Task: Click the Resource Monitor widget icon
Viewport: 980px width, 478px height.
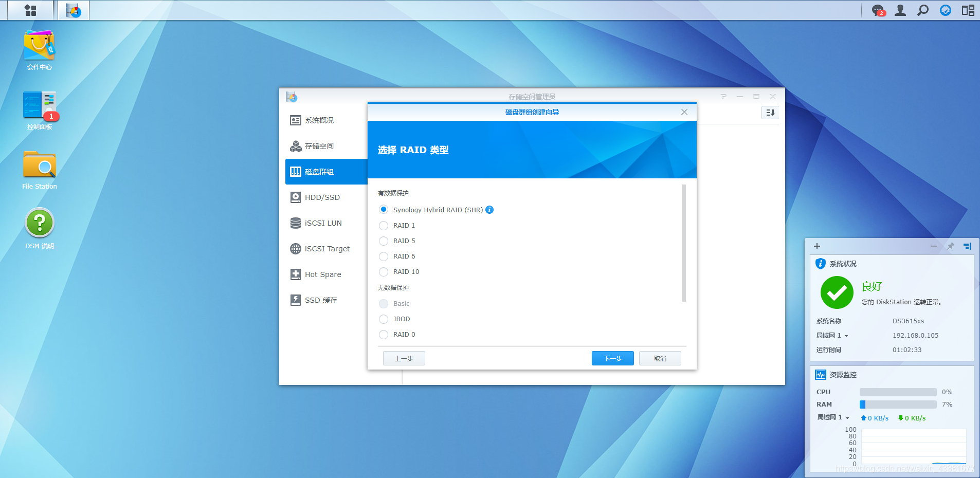Action: click(821, 375)
